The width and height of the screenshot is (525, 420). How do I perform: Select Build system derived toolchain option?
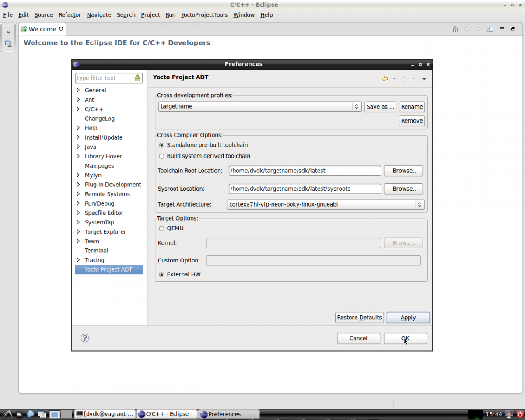tap(161, 156)
